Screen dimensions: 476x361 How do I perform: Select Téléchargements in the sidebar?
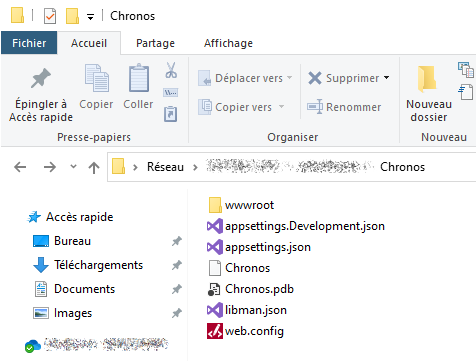click(98, 265)
